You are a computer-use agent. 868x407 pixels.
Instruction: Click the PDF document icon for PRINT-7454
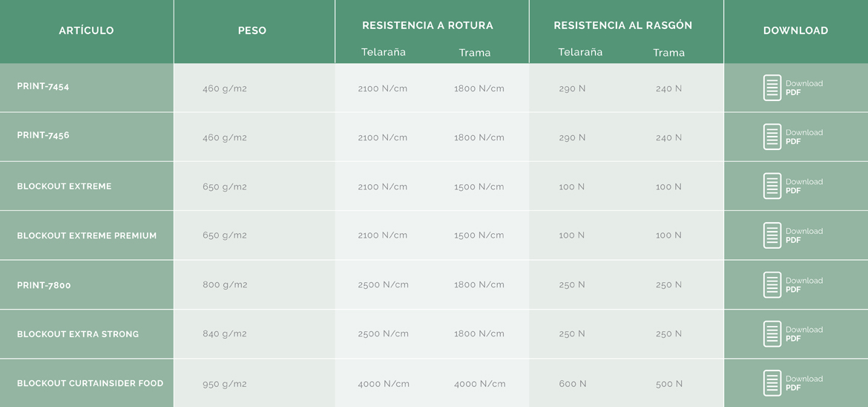tap(772, 88)
